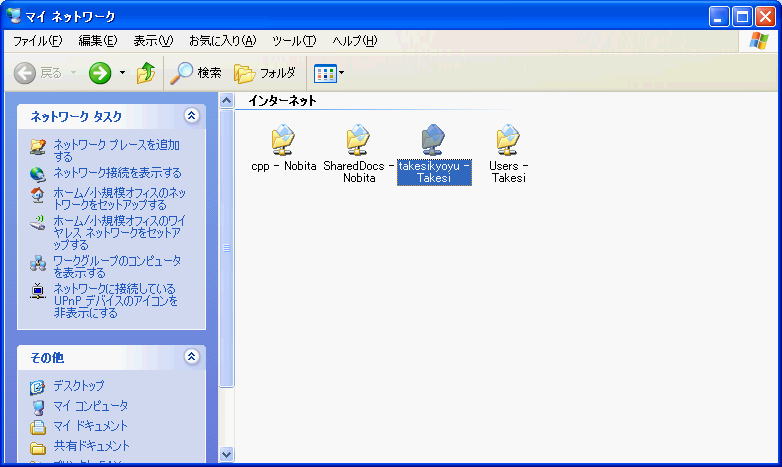Screen dimensions: 782x467
Task: Click the wireless network setup icon
Action: pyautogui.click(x=38, y=223)
